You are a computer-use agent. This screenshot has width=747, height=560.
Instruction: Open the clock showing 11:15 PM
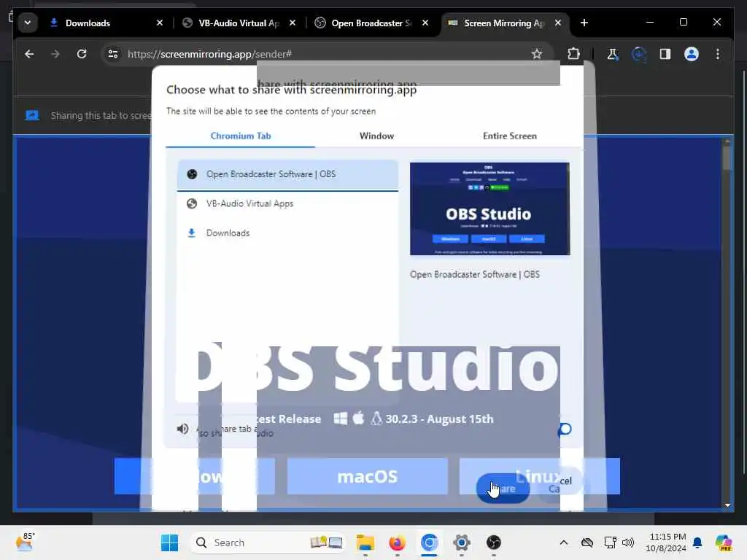tap(666, 542)
